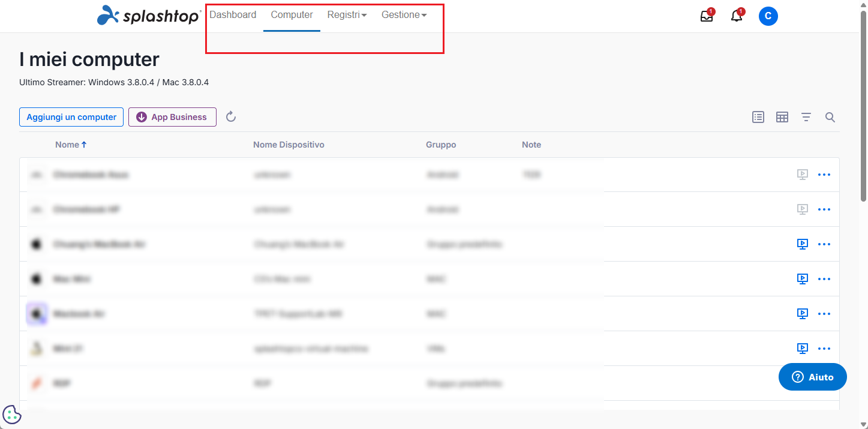Toggle the Nome column sort arrow
The height and width of the screenshot is (429, 868).
click(x=84, y=145)
